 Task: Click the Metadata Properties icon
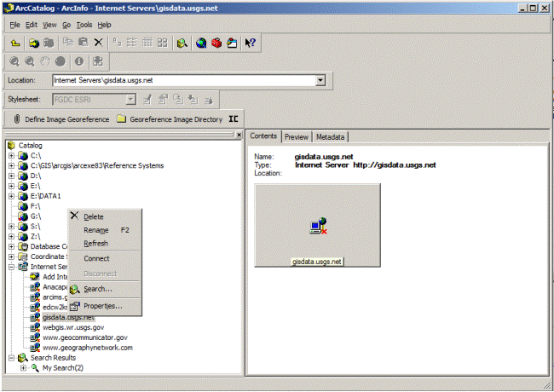click(x=163, y=100)
